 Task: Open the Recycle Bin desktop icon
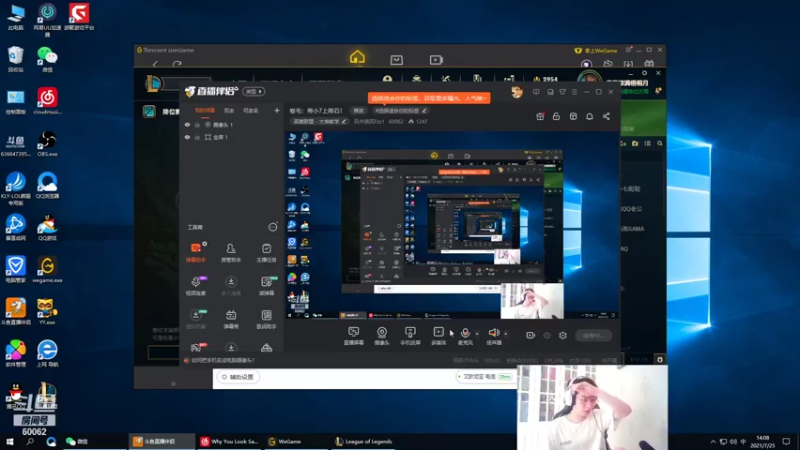click(15, 59)
